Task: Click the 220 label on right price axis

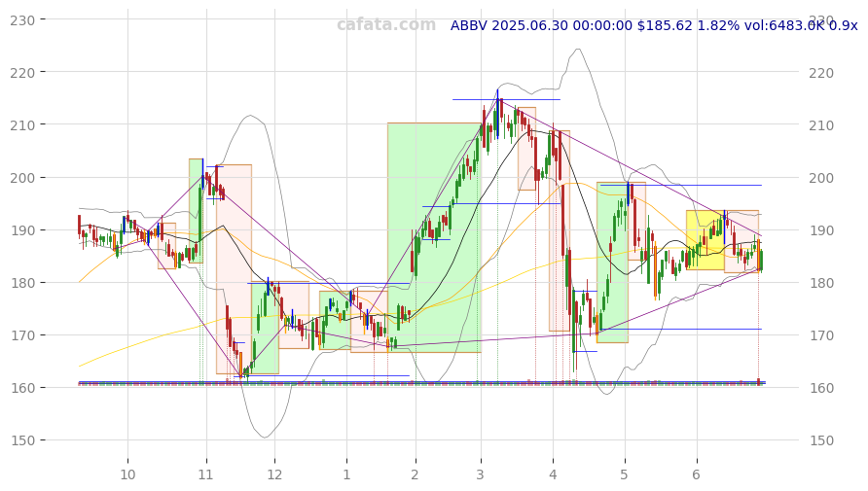Action: click(x=821, y=73)
